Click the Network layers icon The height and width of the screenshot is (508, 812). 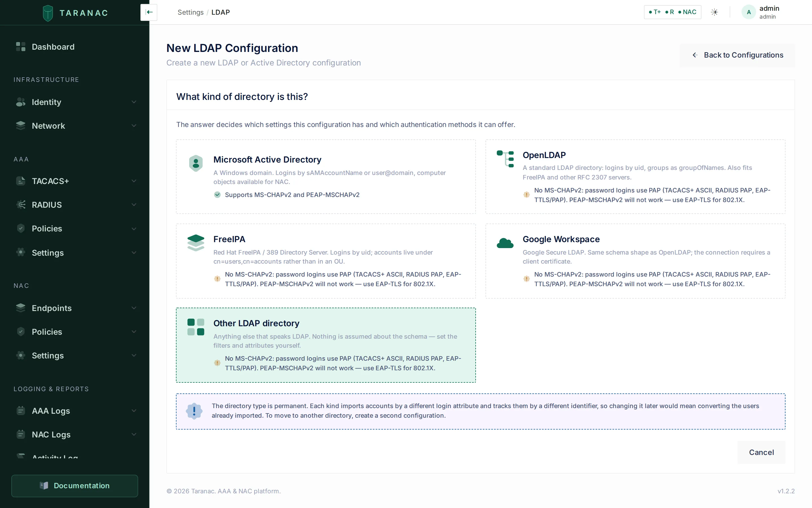click(x=21, y=126)
